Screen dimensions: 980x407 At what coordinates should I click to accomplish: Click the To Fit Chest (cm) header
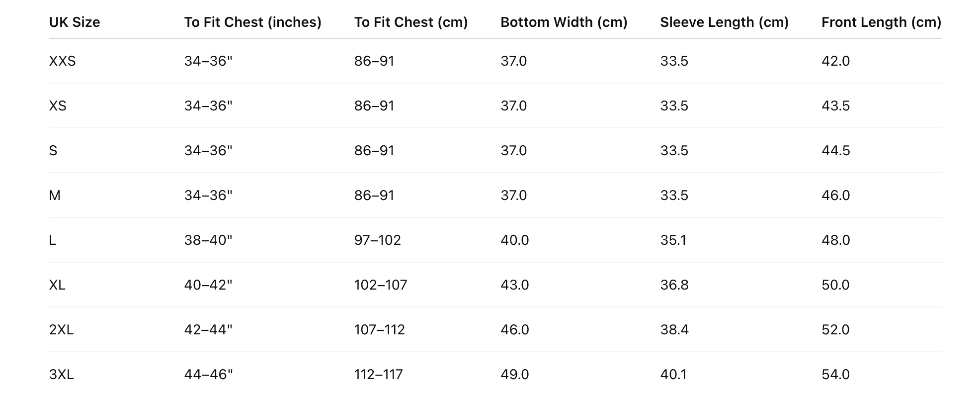(411, 22)
